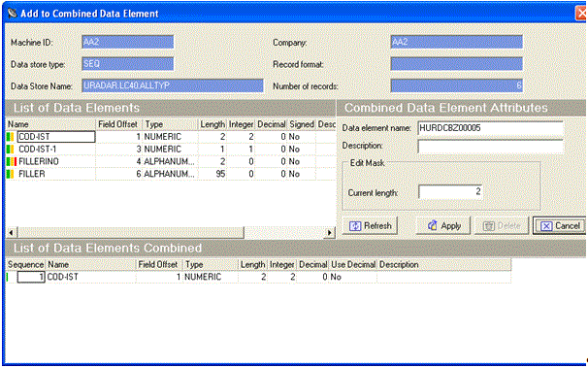The width and height of the screenshot is (588, 368).
Task: Click the colored icon beside COD-IST in top list
Action: 10,137
